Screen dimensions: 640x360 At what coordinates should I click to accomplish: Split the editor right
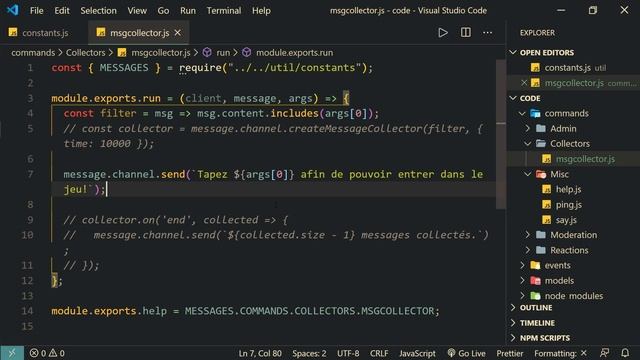tap(465, 33)
